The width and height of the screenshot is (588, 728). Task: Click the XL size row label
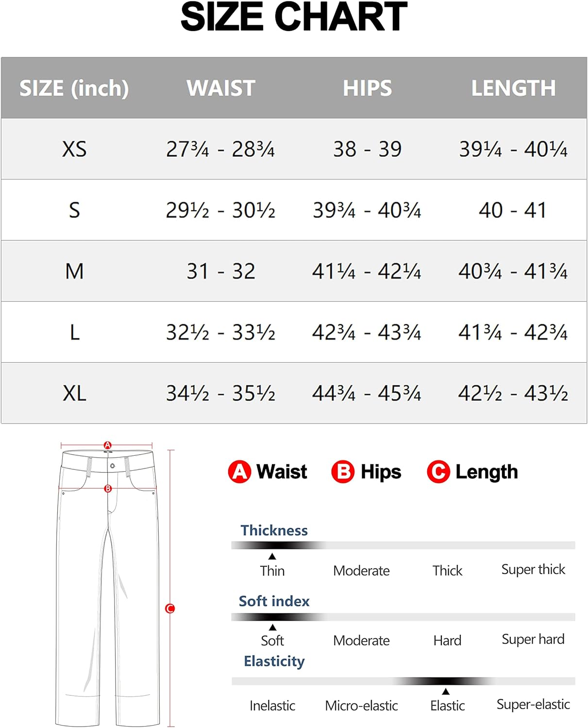tap(74, 393)
